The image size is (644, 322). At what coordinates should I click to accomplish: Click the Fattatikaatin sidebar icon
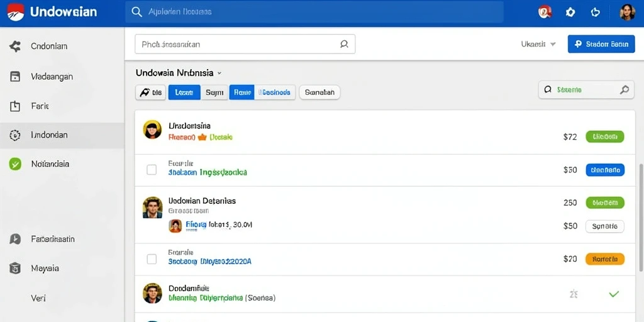click(15, 239)
